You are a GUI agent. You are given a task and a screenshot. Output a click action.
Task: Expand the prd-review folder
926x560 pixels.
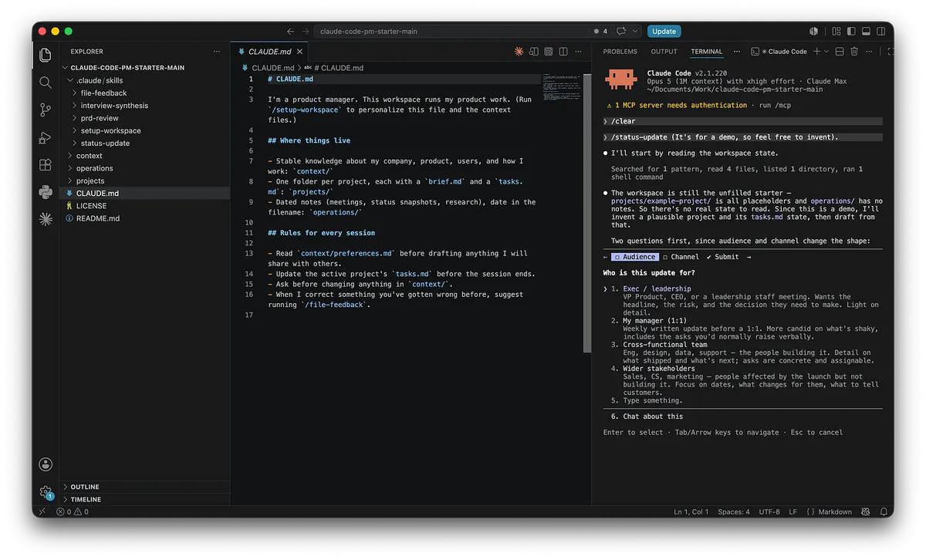[100, 118]
